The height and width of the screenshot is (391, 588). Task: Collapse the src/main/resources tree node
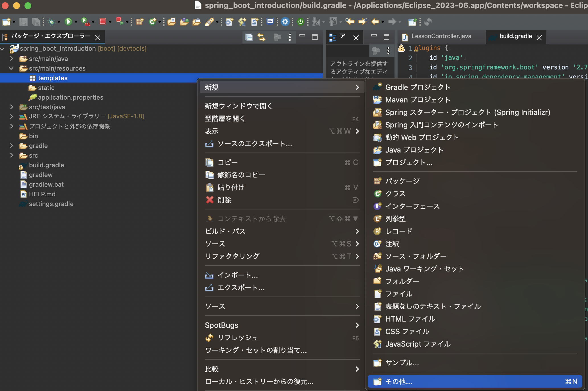pyautogui.click(x=11, y=68)
